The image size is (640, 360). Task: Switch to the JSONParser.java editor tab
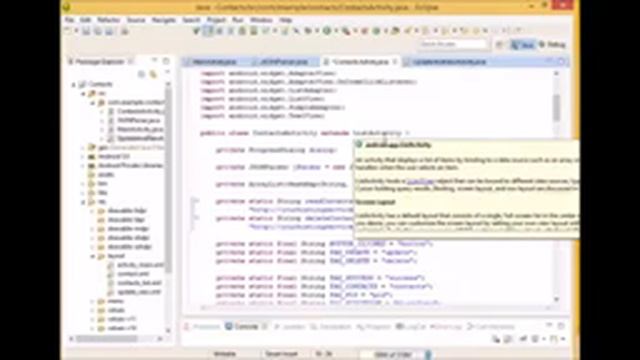click(284, 62)
